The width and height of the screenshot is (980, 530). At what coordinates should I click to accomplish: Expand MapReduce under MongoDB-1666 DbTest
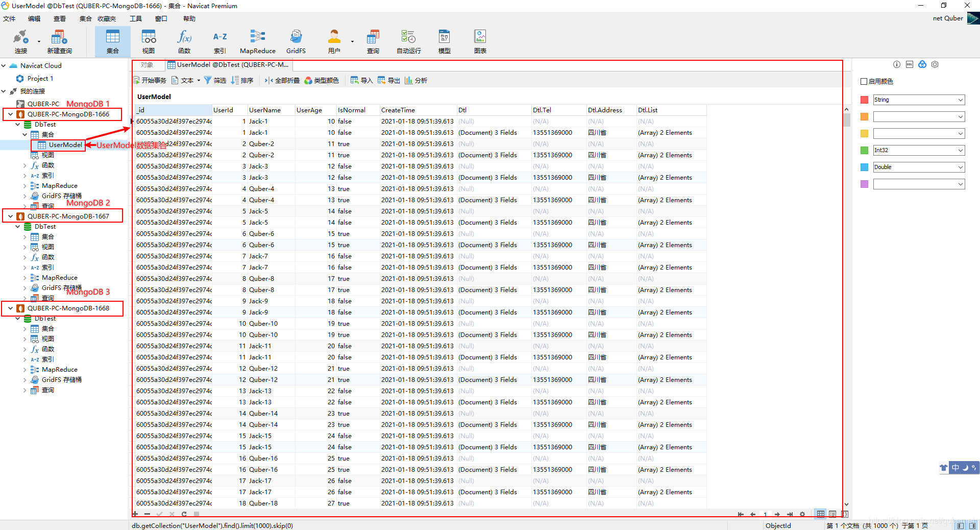click(x=24, y=186)
